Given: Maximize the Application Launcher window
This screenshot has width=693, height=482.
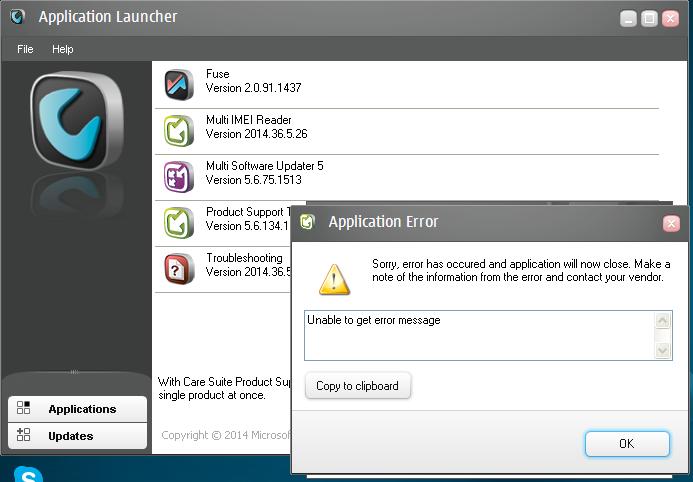Looking at the screenshot, I should [649, 19].
